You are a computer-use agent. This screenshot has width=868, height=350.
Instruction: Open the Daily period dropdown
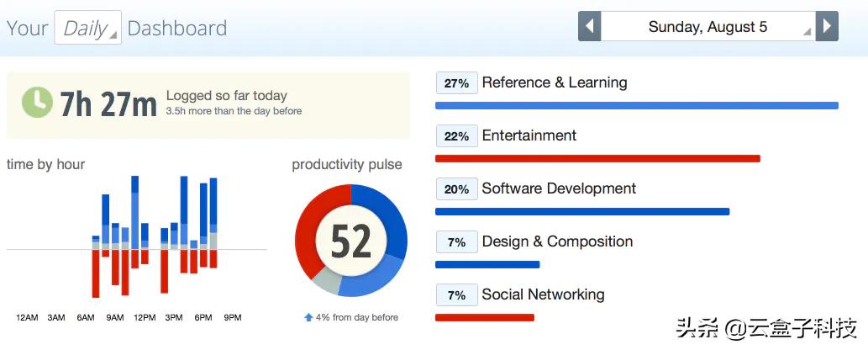click(87, 28)
